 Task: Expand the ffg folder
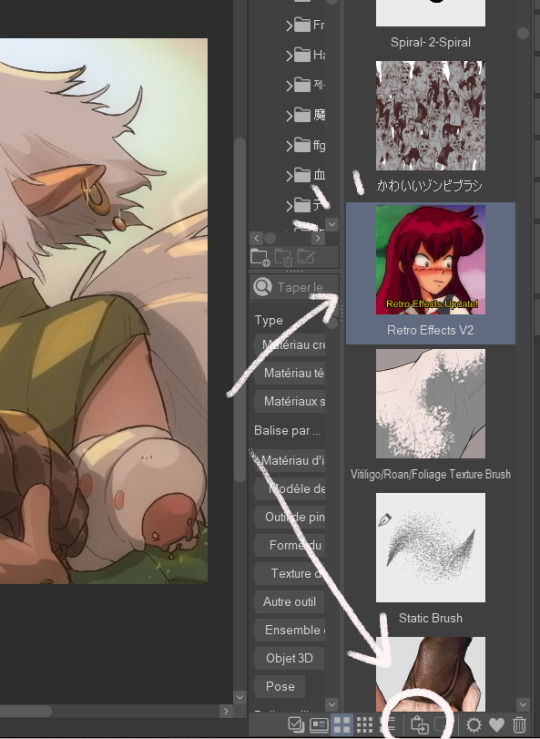point(289,146)
